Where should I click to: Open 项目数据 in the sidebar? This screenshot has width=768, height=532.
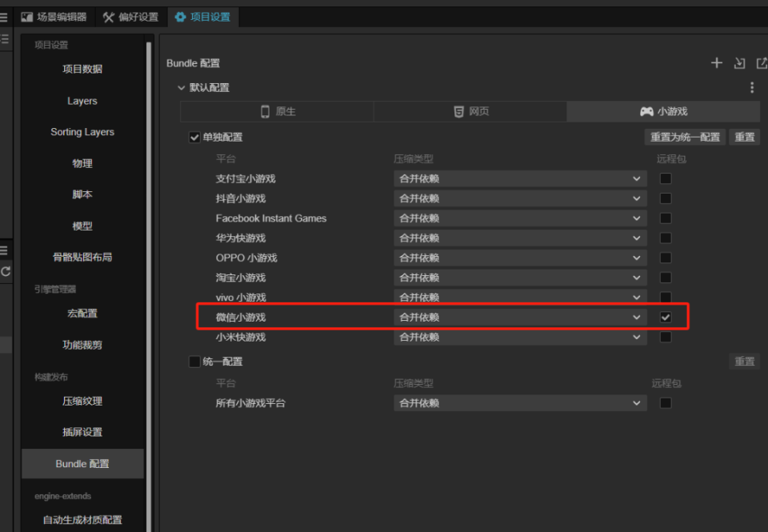click(x=82, y=69)
